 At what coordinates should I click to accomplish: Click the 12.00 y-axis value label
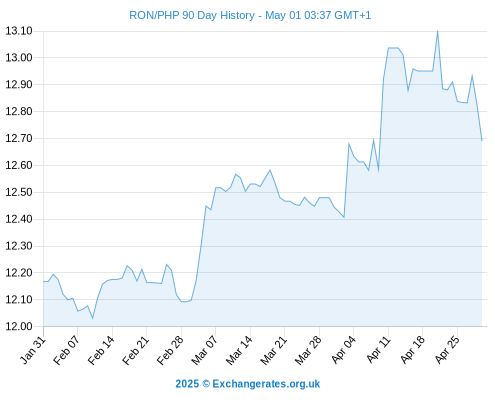click(x=19, y=326)
